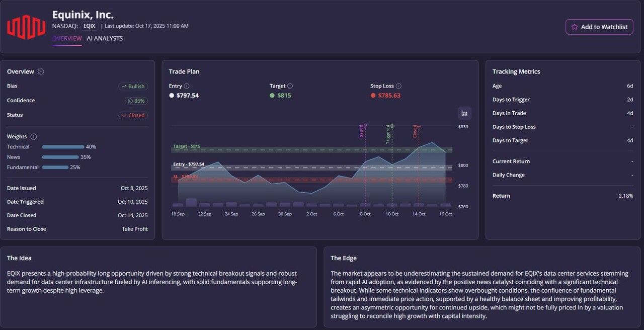Click the Closed marker on the chart
644x330 pixels.
[x=418, y=127]
